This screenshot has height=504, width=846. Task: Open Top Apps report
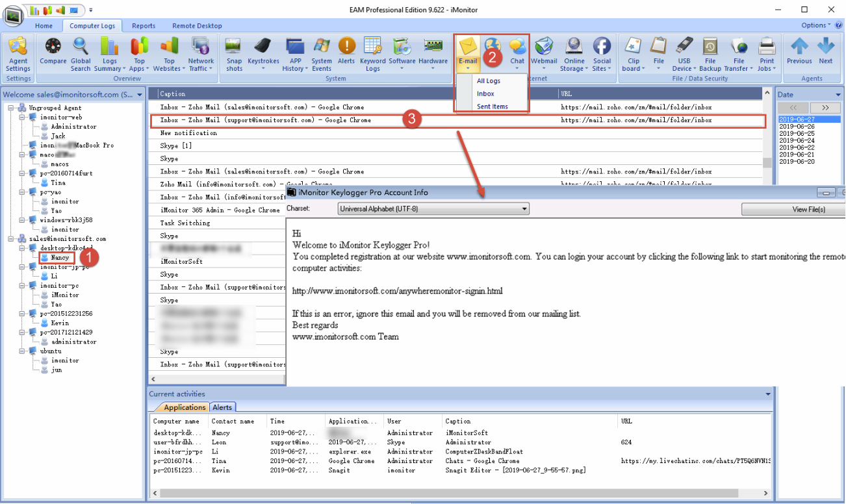point(139,55)
